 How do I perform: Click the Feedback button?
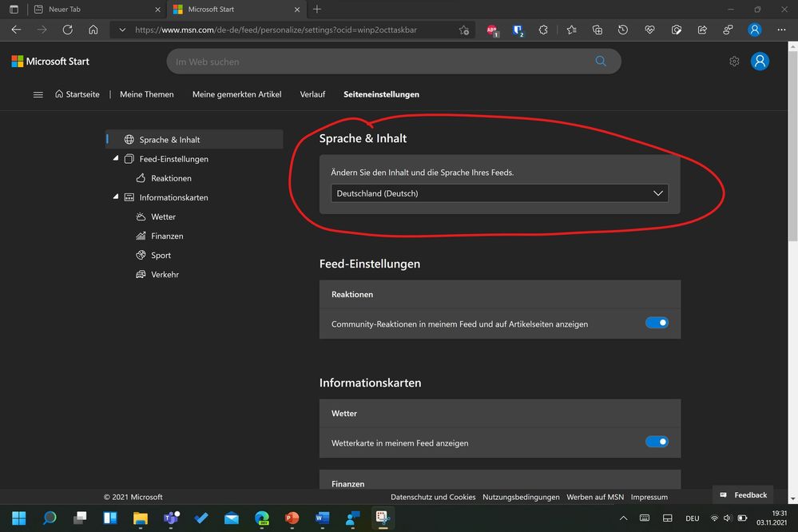[743, 494]
